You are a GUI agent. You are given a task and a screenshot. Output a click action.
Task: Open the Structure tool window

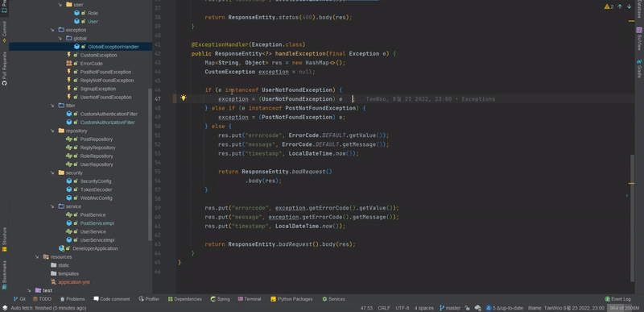(4, 239)
